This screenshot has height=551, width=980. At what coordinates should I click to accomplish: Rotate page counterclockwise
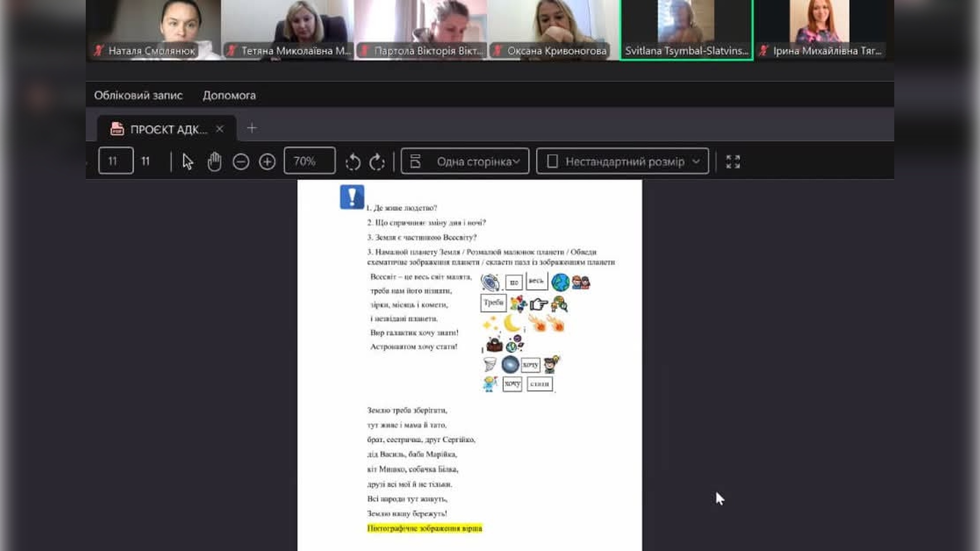(x=353, y=162)
